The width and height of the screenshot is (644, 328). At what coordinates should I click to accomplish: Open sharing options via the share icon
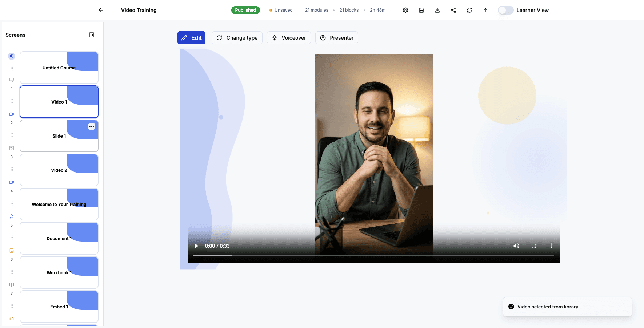tap(453, 10)
